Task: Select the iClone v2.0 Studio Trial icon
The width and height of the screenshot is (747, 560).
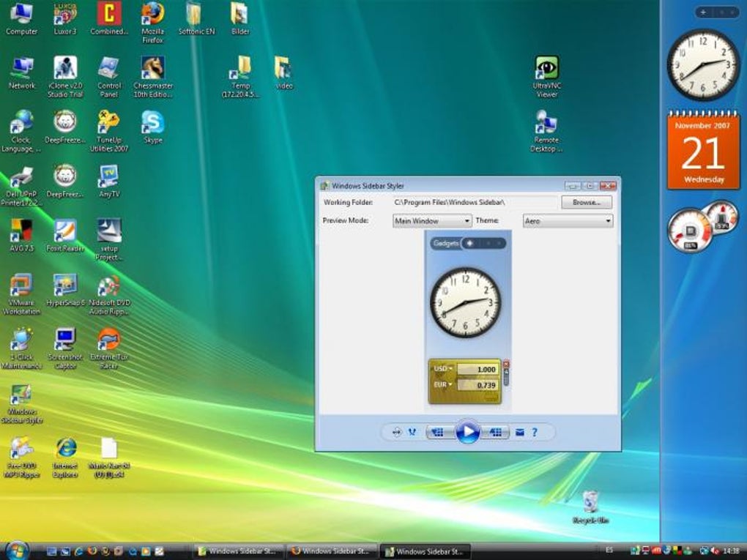Action: pyautogui.click(x=65, y=78)
